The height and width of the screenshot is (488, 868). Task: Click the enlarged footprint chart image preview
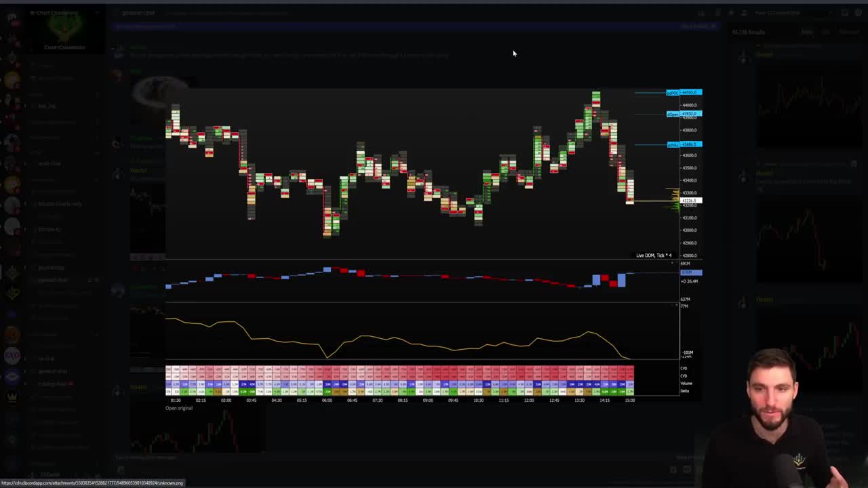pos(434,246)
